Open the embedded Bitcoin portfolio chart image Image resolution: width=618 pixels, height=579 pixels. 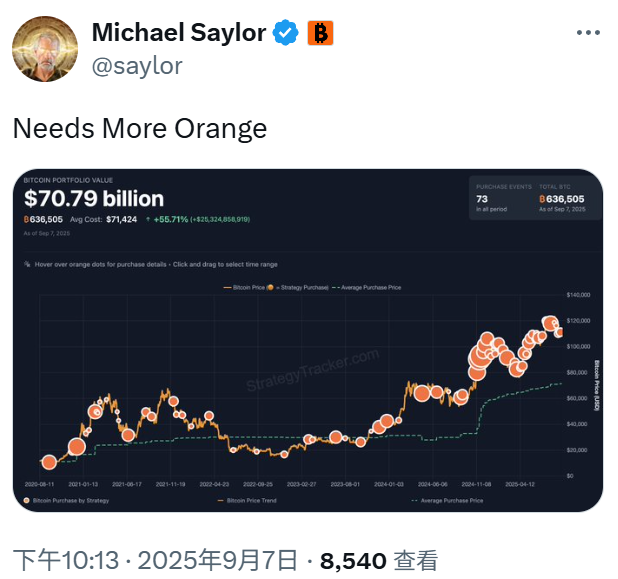308,341
